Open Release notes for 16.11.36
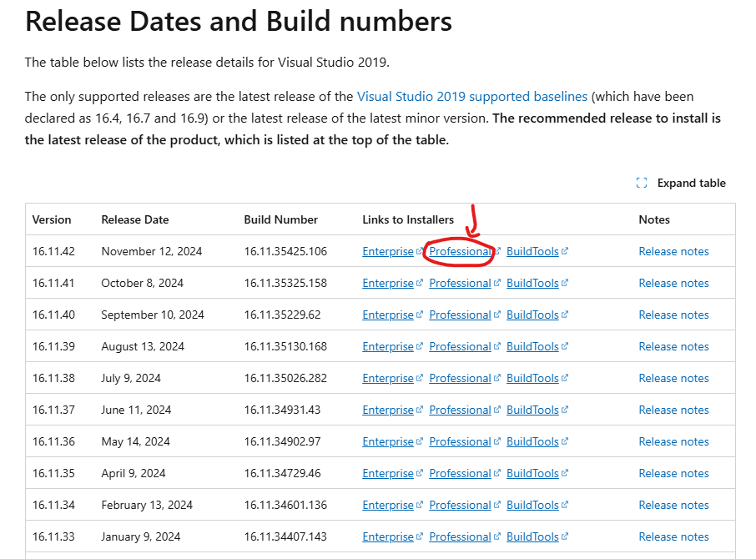 673,442
